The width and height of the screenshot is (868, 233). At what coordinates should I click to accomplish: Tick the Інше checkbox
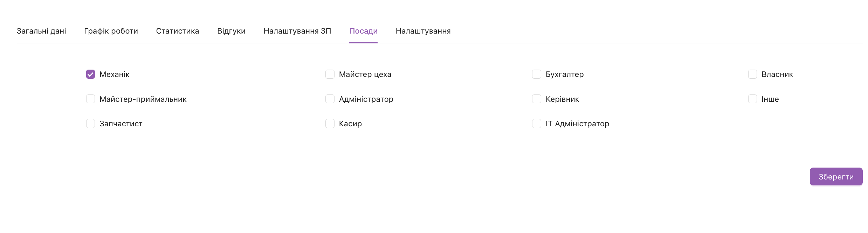point(752,99)
